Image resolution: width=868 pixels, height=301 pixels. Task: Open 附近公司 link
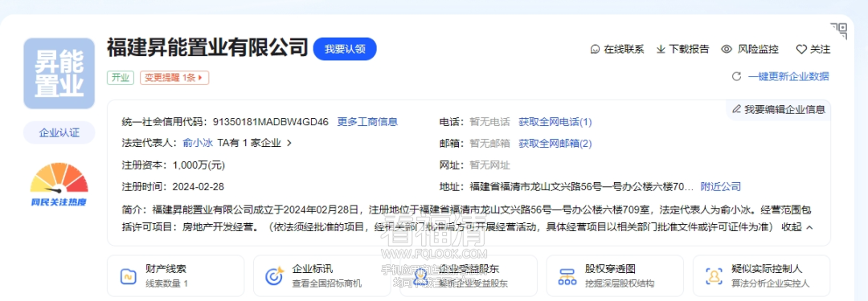pos(721,186)
